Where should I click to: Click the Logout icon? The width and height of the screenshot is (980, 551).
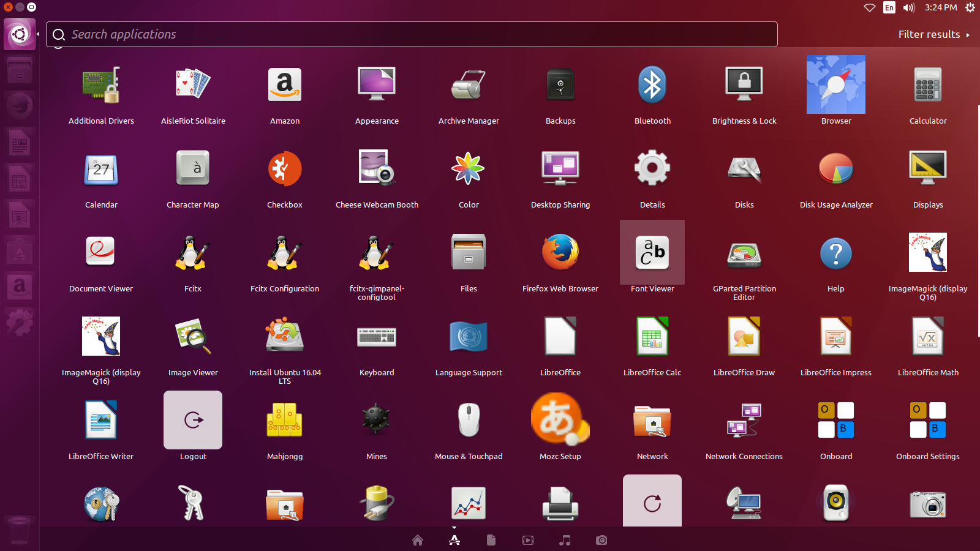193,420
